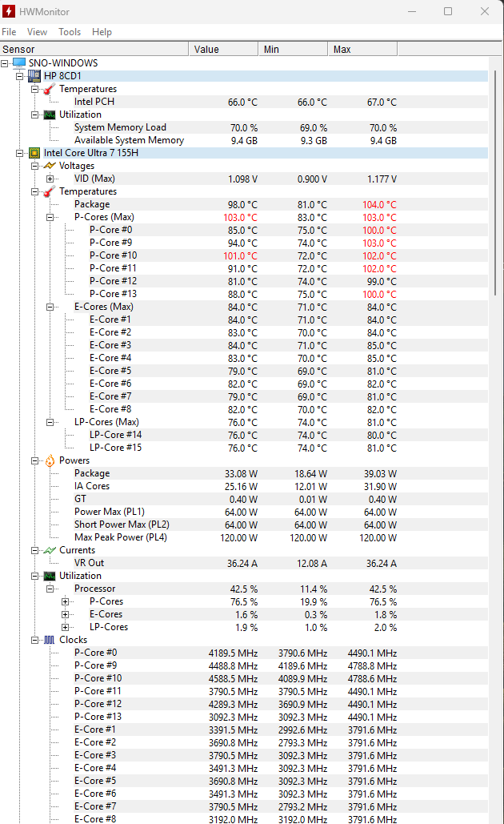Collapse the P-Cores (Max) temperature group
The height and width of the screenshot is (824, 504).
(x=50, y=217)
